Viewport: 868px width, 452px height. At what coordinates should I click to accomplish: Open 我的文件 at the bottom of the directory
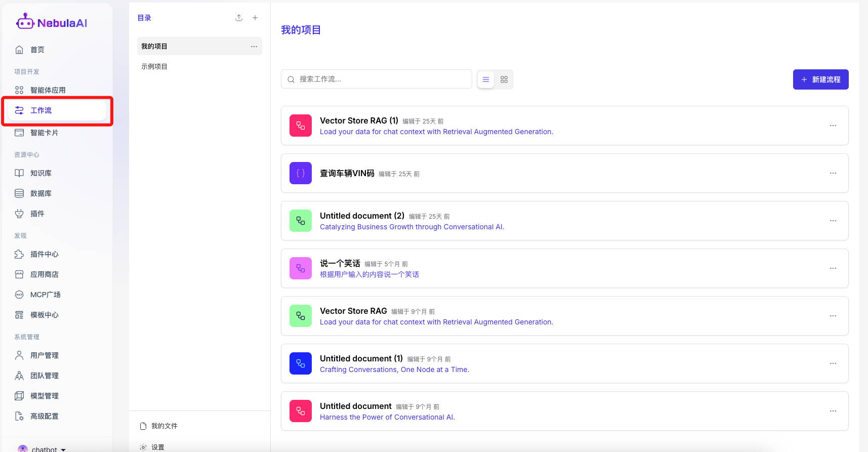(x=164, y=426)
